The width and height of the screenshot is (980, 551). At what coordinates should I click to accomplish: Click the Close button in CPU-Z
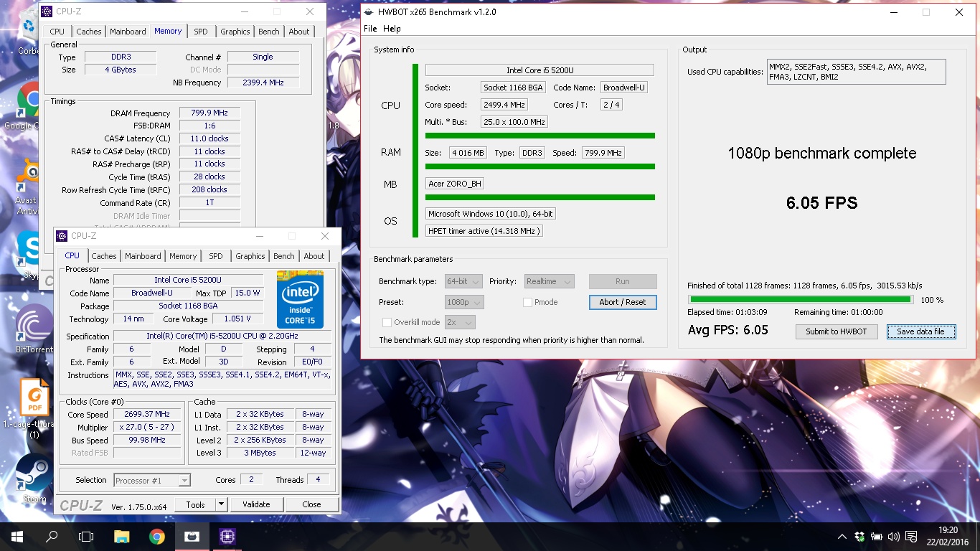(311, 504)
